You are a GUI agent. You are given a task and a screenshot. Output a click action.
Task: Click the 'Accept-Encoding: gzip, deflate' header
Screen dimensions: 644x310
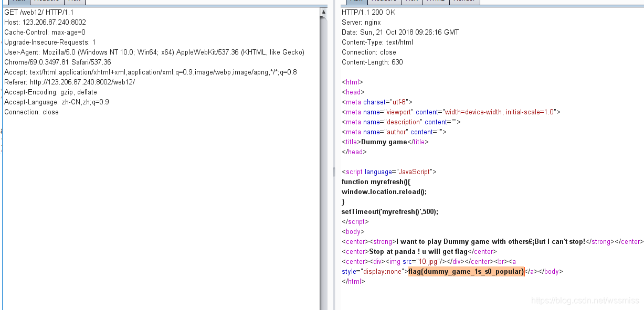(x=50, y=92)
